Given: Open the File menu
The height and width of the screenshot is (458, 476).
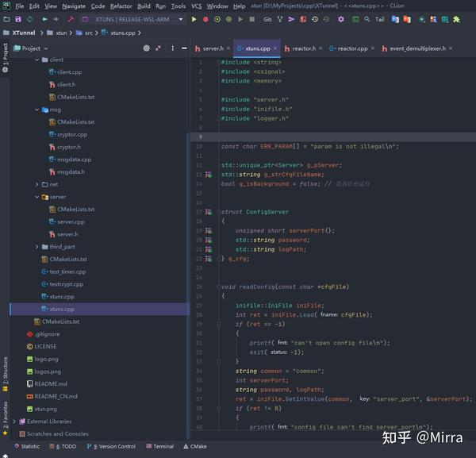Looking at the screenshot, I should click(x=19, y=6).
